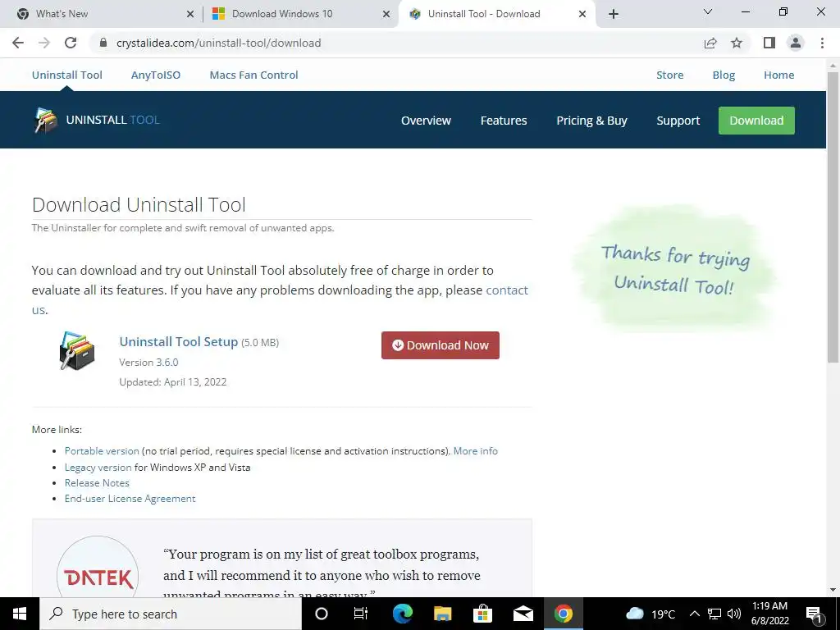
Task: Open the Chrome three-dot menu
Action: 822,43
